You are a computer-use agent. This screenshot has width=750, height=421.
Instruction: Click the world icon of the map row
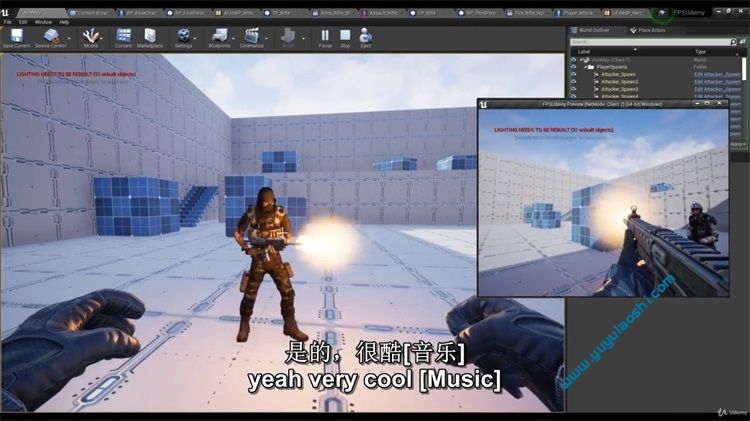pos(586,60)
